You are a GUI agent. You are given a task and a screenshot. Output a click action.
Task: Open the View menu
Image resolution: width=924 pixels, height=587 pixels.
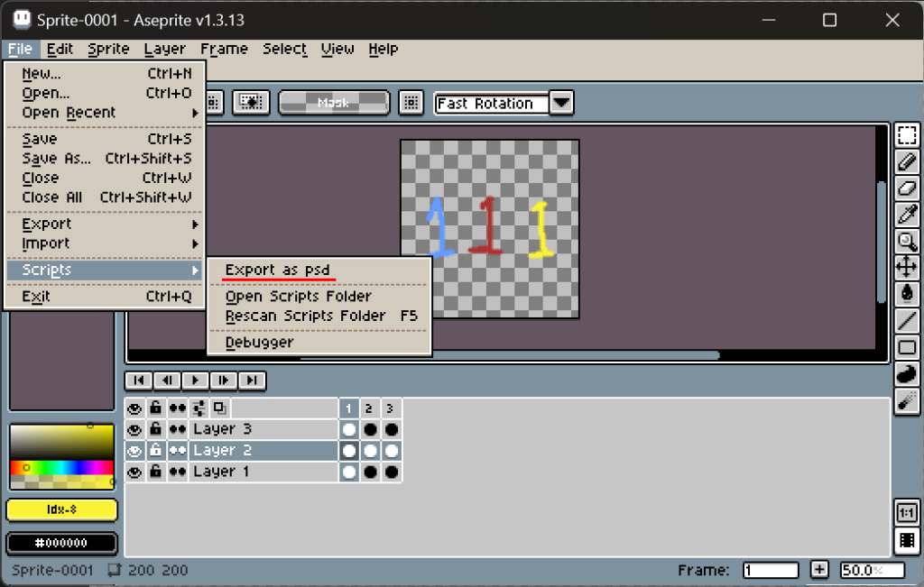[x=337, y=49]
